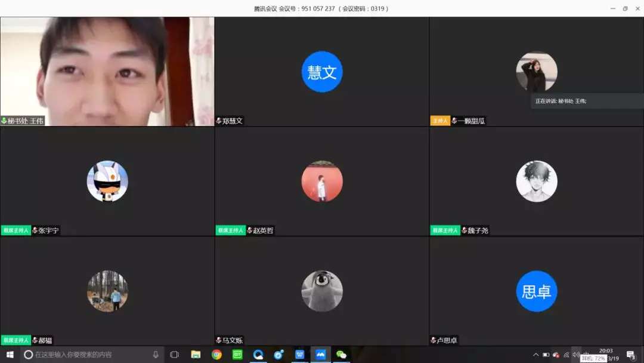Open the Windows Start menu
644x363 pixels.
tap(10, 355)
